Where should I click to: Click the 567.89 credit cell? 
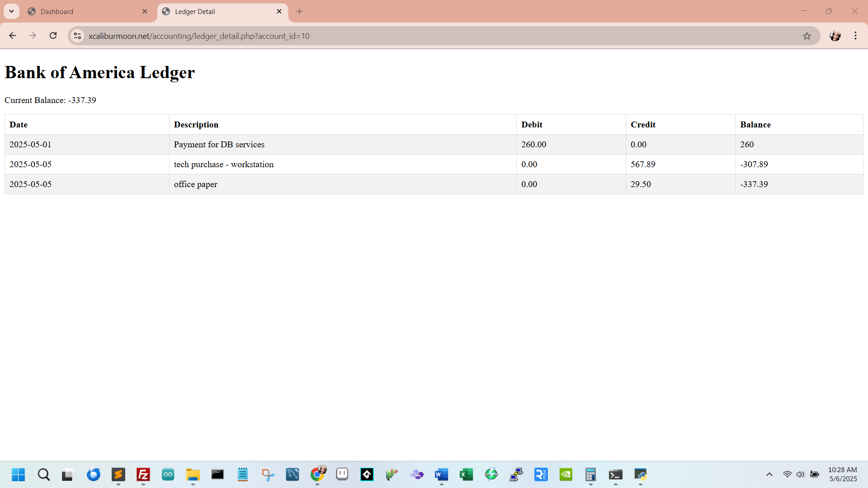pos(680,164)
